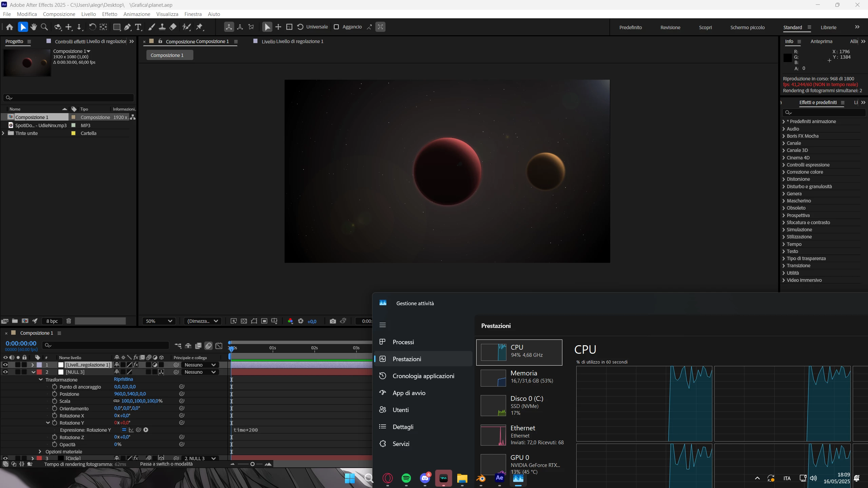This screenshot has height=488, width=868.
Task: Switch to the Anteprima panel tab
Action: click(x=821, y=41)
